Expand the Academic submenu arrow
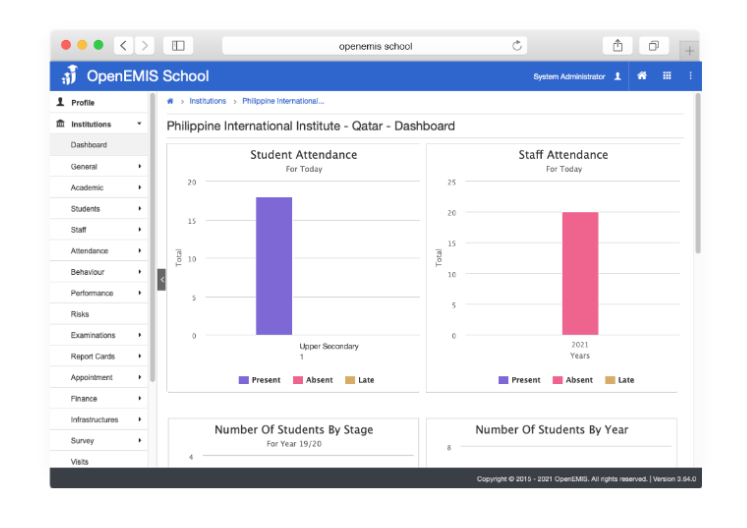The width and height of the screenshot is (747, 528). [x=140, y=187]
